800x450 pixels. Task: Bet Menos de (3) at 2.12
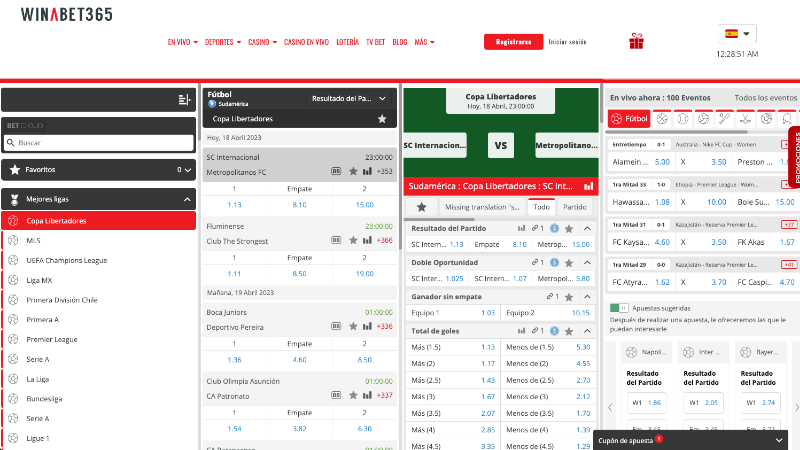click(548, 396)
